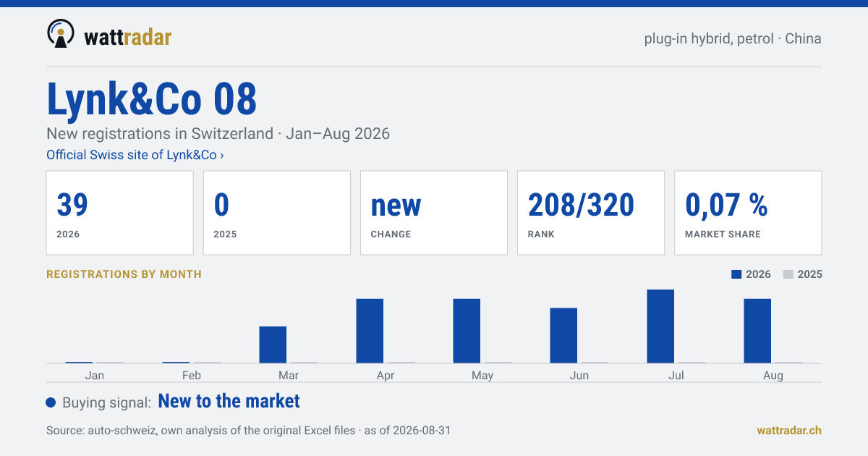Image resolution: width=868 pixels, height=456 pixels.
Task: Click the Jan axis label
Action: (x=95, y=375)
